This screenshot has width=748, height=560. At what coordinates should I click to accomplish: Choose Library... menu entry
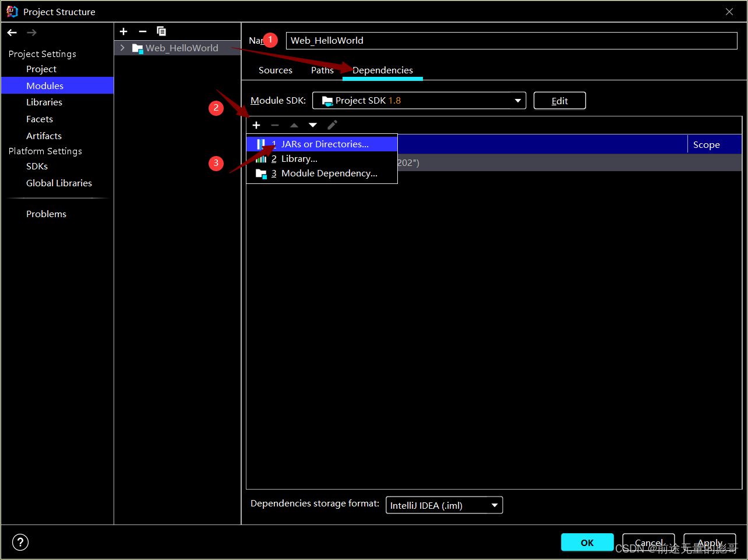322,158
